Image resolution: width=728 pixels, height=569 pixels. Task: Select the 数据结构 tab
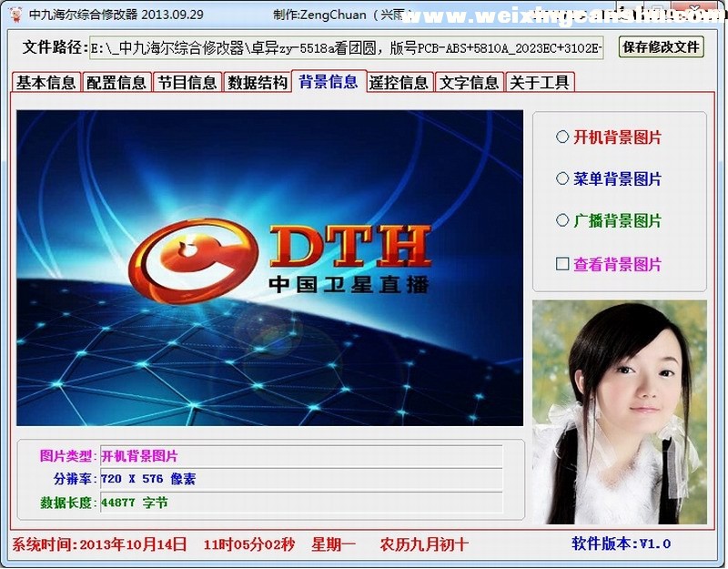258,83
